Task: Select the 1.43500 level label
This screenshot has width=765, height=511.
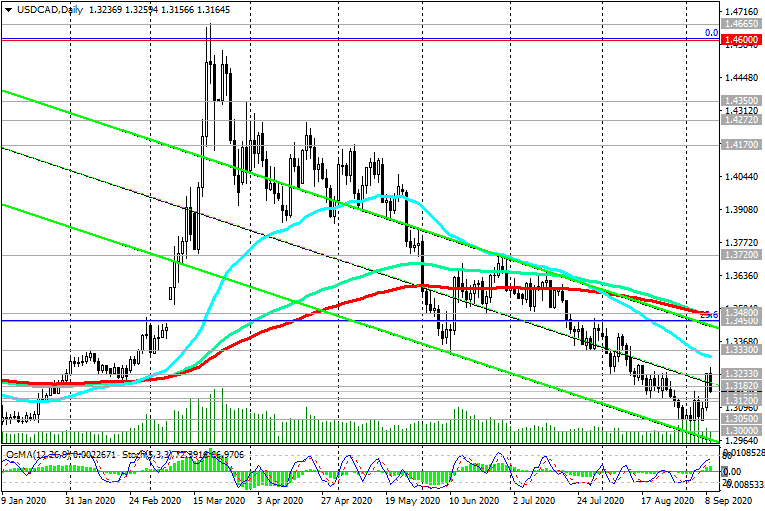Action: click(741, 101)
